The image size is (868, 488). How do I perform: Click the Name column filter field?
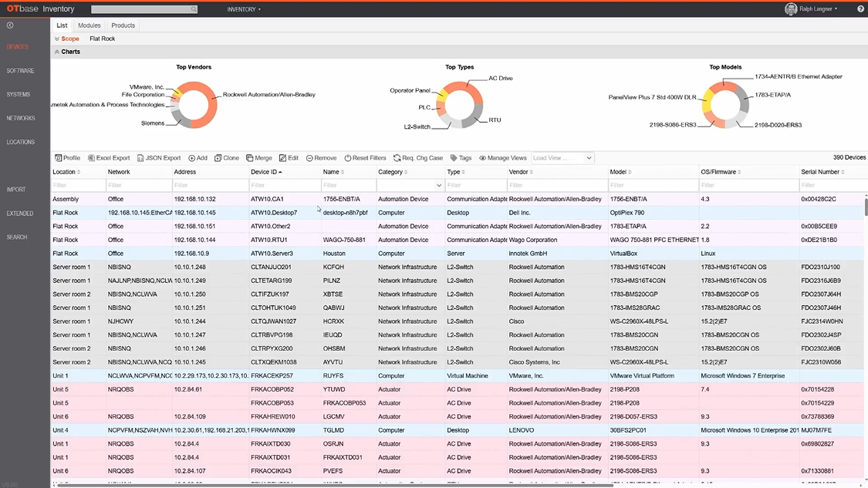click(x=348, y=185)
